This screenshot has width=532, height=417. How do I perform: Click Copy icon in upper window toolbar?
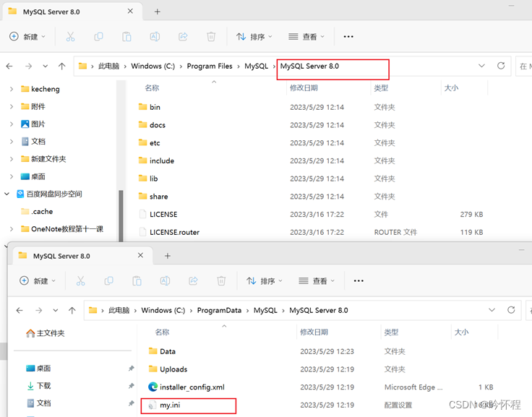[x=99, y=37]
